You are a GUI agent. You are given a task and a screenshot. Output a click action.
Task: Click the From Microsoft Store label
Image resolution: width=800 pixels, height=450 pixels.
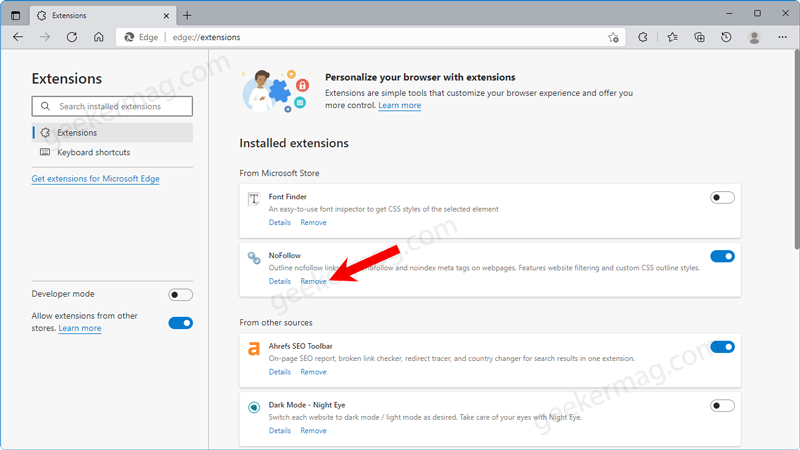[279, 173]
